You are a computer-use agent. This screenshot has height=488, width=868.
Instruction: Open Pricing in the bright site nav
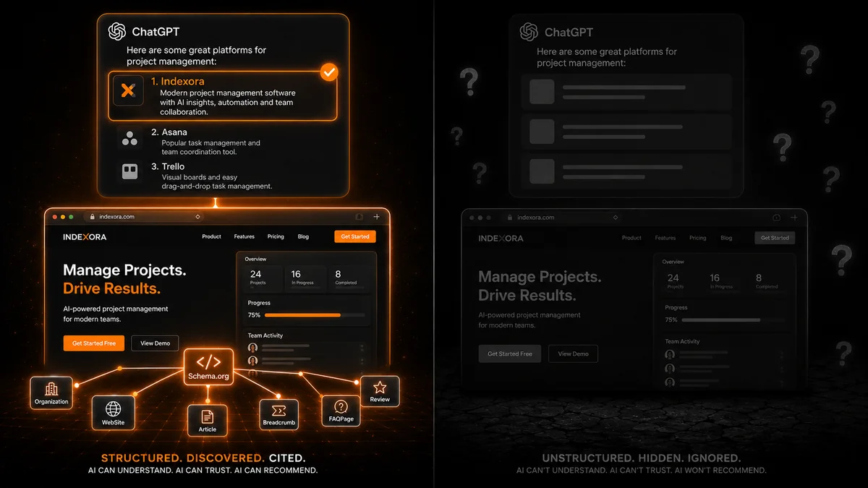coord(276,236)
